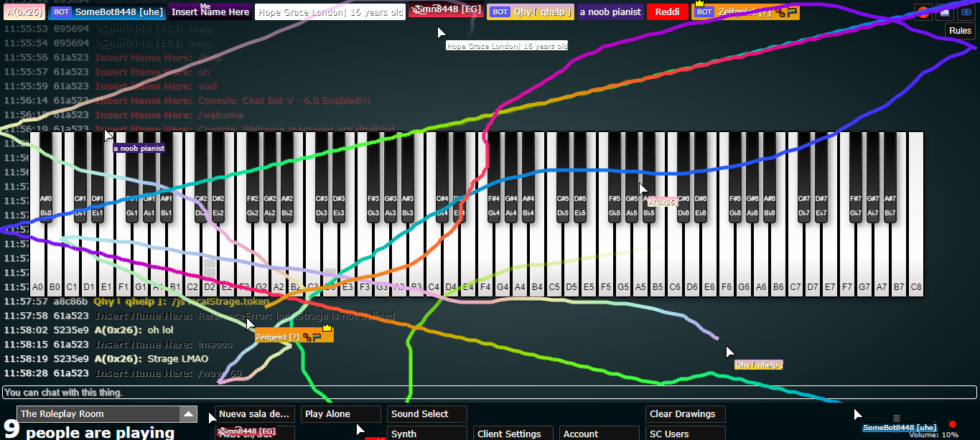Play the black key C#7
The height and width of the screenshot is (440, 980).
[804, 176]
